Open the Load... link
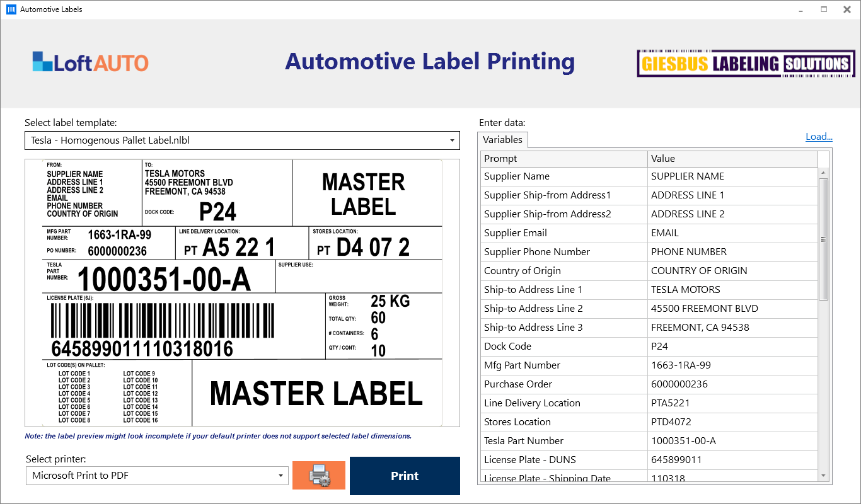861x504 pixels. 819,137
